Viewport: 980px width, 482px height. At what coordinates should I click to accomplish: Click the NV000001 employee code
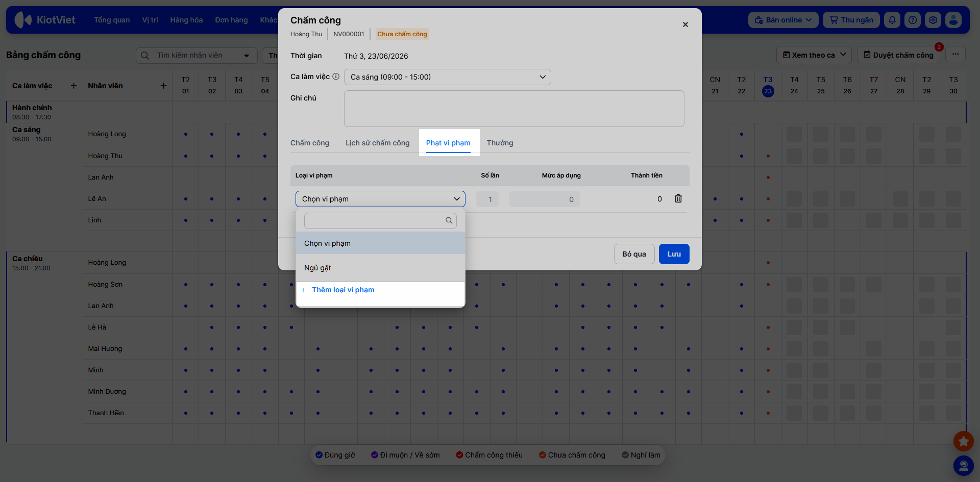coord(349,34)
